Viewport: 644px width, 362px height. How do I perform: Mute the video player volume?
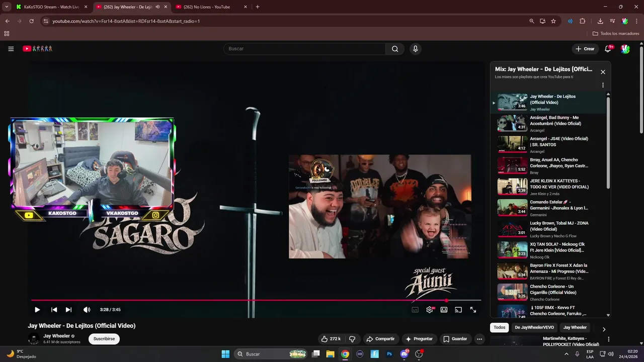pyautogui.click(x=87, y=310)
